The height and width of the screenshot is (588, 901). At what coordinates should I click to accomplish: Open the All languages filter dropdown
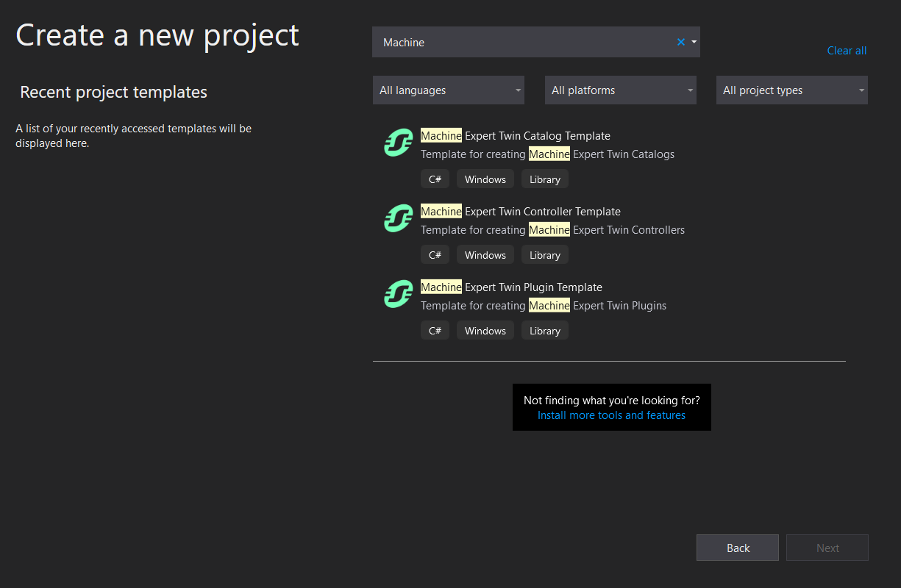[449, 90]
